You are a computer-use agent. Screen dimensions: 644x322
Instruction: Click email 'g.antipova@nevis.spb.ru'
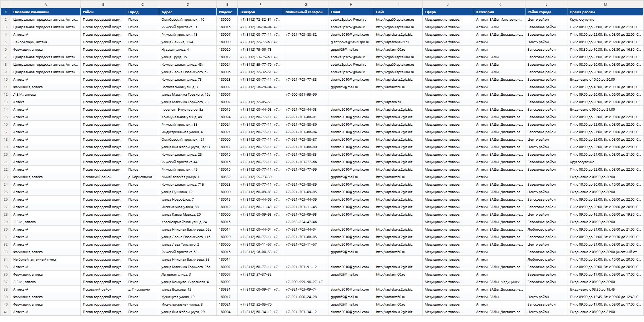click(x=351, y=42)
